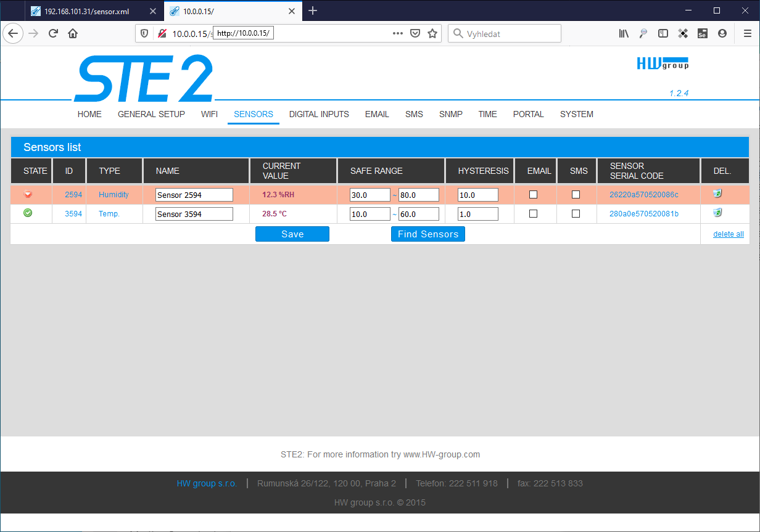760x532 pixels.
Task: Open SYSTEM settings page
Action: [x=577, y=114]
